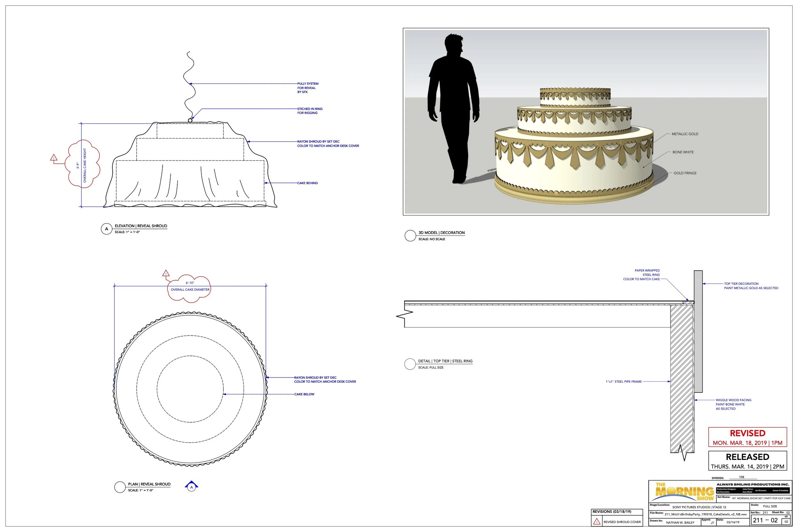
Task: Select the 'REVISED SHROUD COVER' revision entry
Action: click(622, 522)
